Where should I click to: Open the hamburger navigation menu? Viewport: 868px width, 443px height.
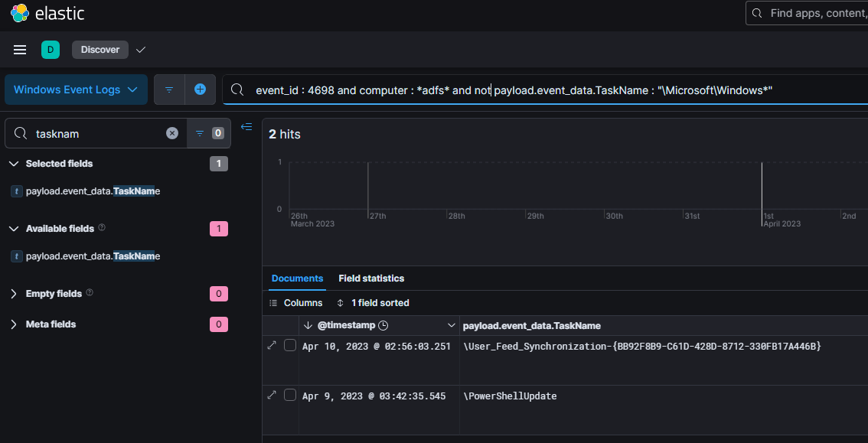point(20,50)
